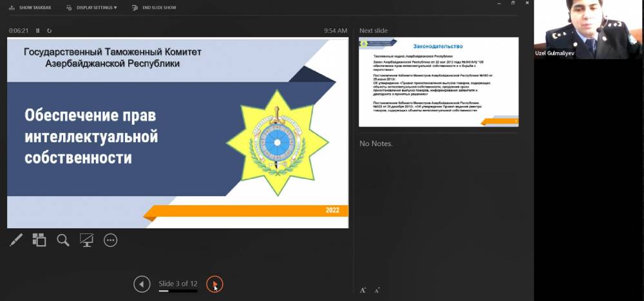This screenshot has width=644, height=301.
Task: Click the next slide thumbnail preview
Action: 439,82
